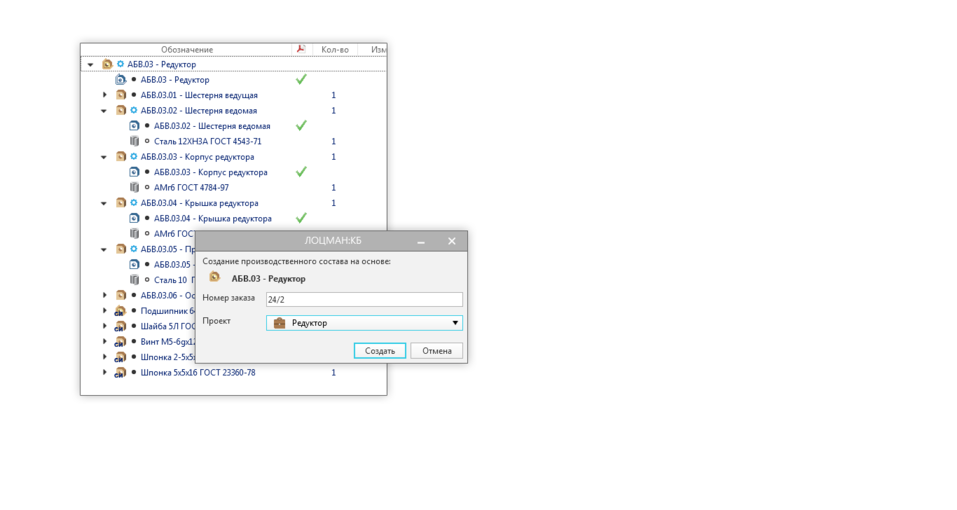Click the briefcase icon in Проект field

pos(279,323)
